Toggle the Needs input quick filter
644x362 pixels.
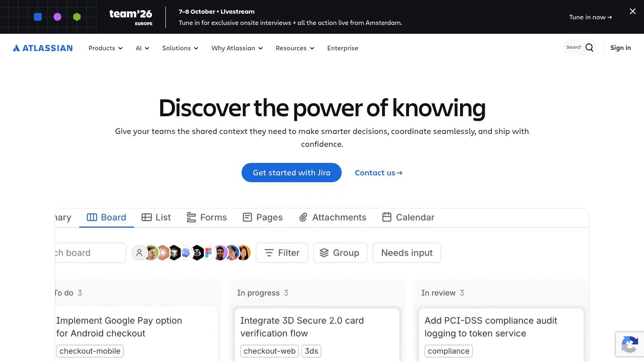[407, 253]
